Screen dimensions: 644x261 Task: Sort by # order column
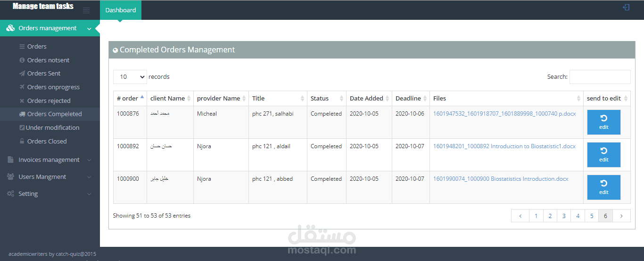coord(130,98)
